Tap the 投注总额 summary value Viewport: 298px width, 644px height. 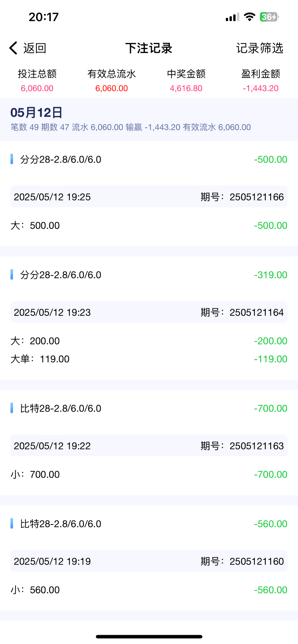[x=37, y=88]
